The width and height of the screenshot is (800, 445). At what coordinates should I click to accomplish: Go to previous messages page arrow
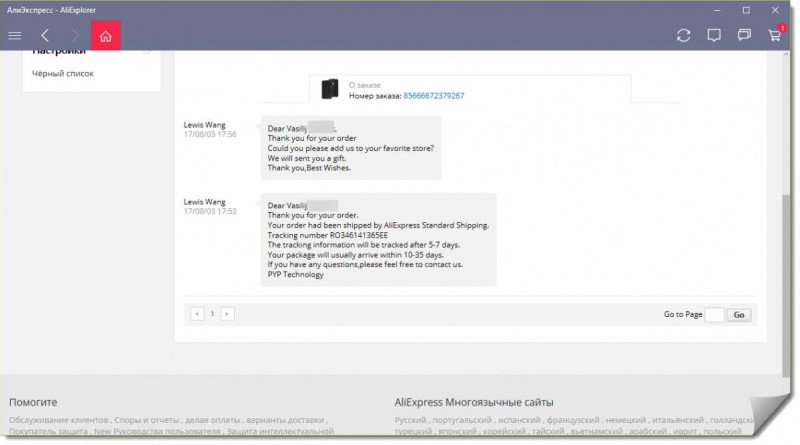[197, 314]
